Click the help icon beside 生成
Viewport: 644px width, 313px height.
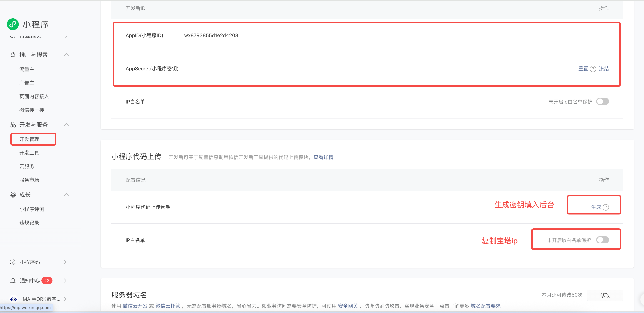coord(606,207)
